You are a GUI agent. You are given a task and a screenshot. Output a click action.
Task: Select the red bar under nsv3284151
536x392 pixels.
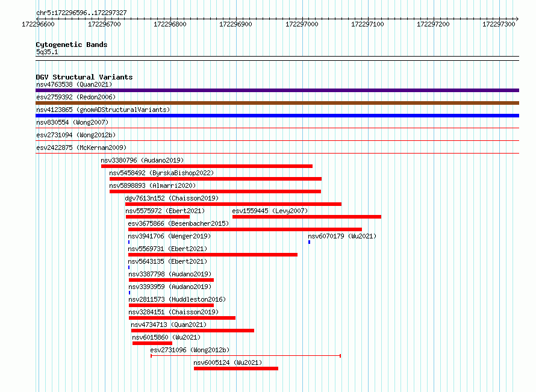click(182, 318)
